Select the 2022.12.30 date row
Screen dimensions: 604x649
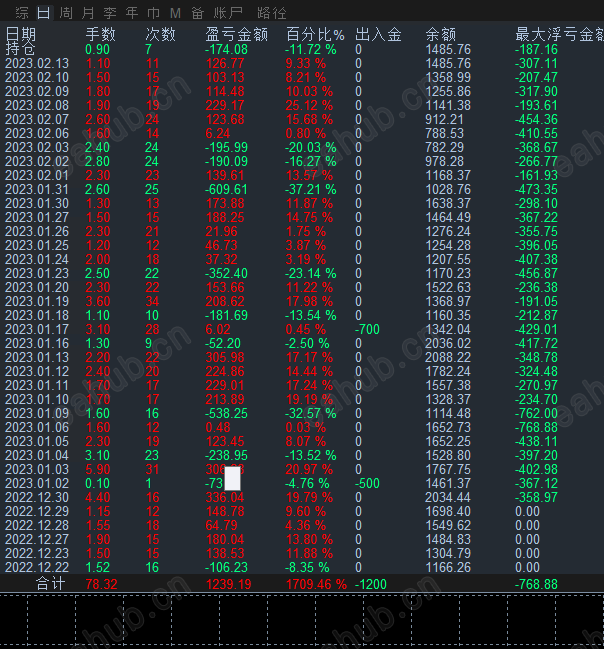[37, 498]
